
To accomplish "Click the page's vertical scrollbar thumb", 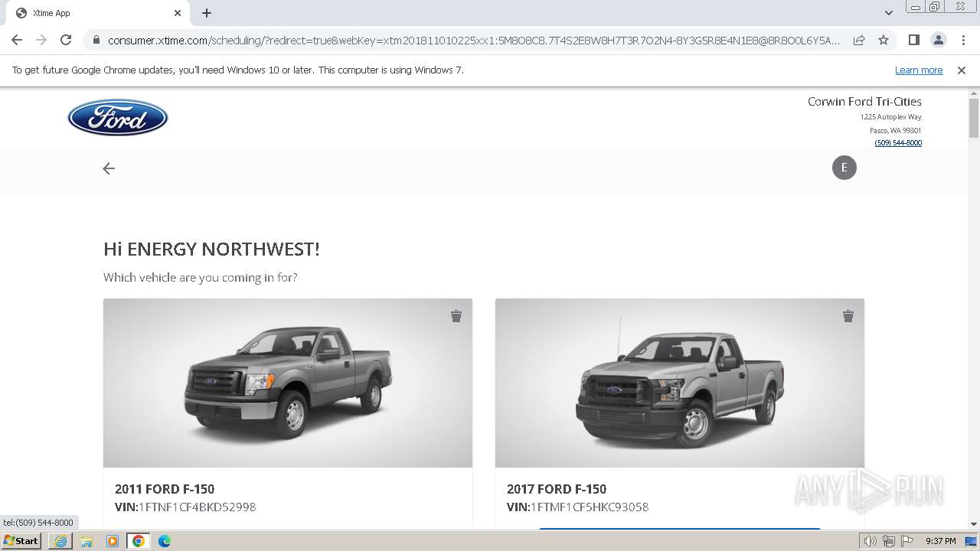I will coord(974,118).
